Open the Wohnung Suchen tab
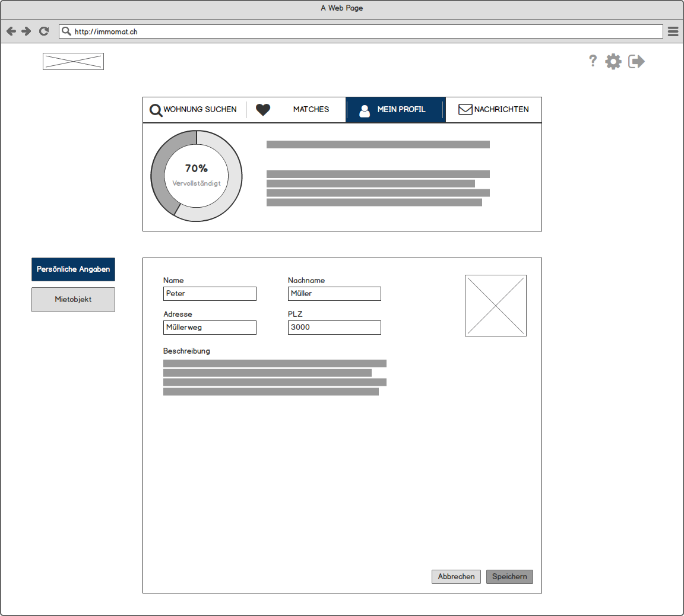Viewport: 684px width, 616px height. coord(194,110)
